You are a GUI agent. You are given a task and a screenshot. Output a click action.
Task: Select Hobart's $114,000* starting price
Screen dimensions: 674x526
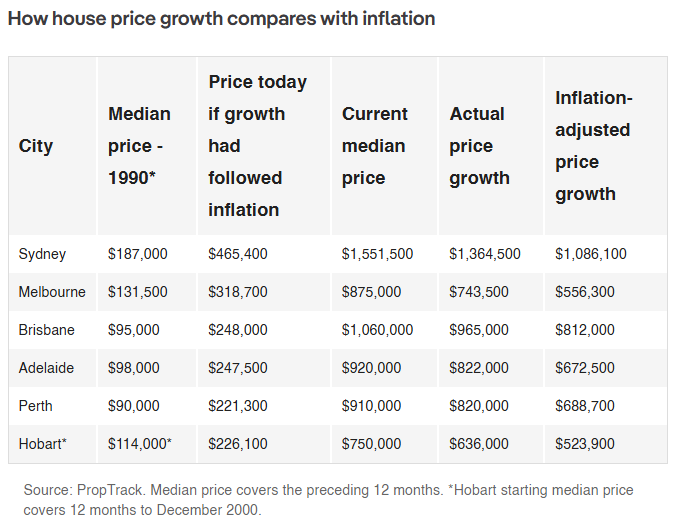click(140, 443)
